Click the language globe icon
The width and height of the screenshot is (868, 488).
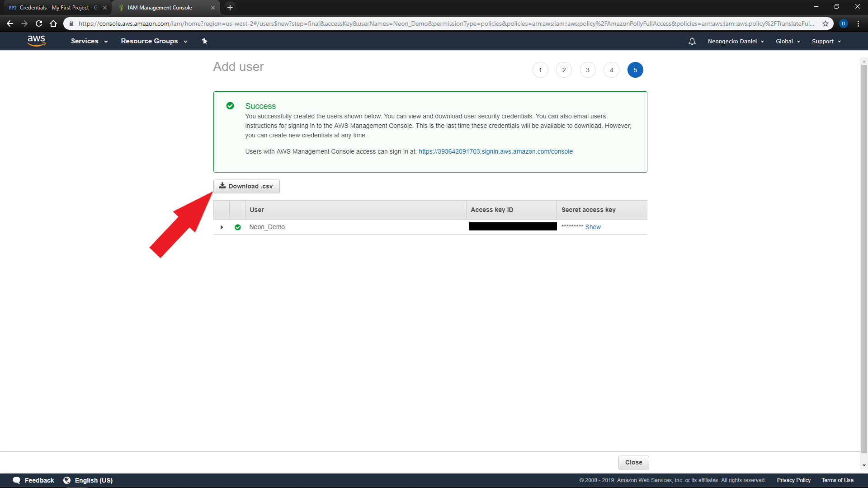point(67,480)
